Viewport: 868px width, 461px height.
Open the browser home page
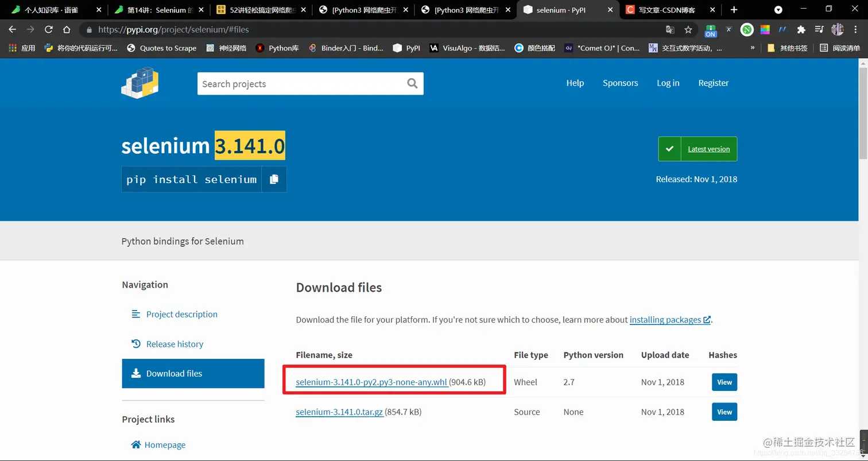67,30
